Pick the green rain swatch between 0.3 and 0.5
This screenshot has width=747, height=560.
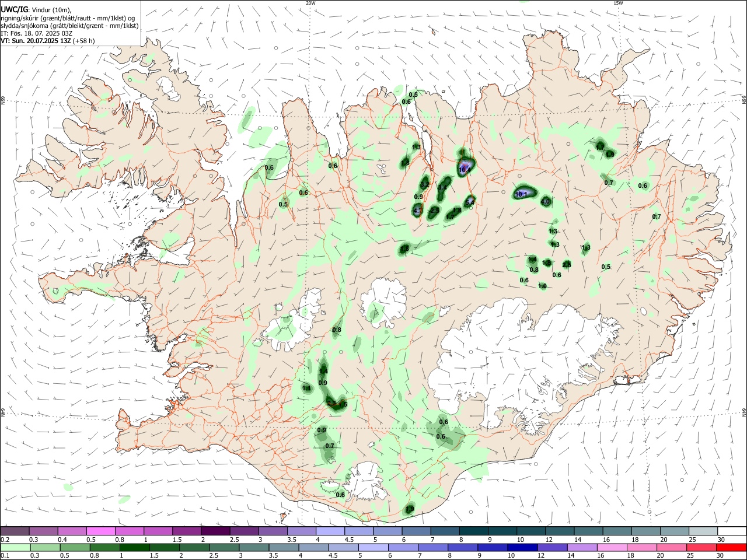(x=45, y=548)
